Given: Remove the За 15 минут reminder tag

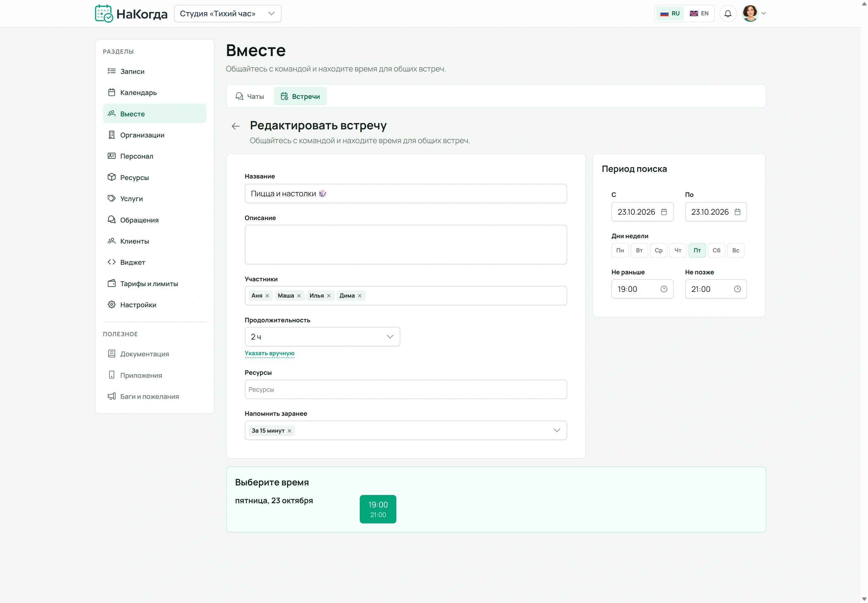Looking at the screenshot, I should [x=289, y=431].
